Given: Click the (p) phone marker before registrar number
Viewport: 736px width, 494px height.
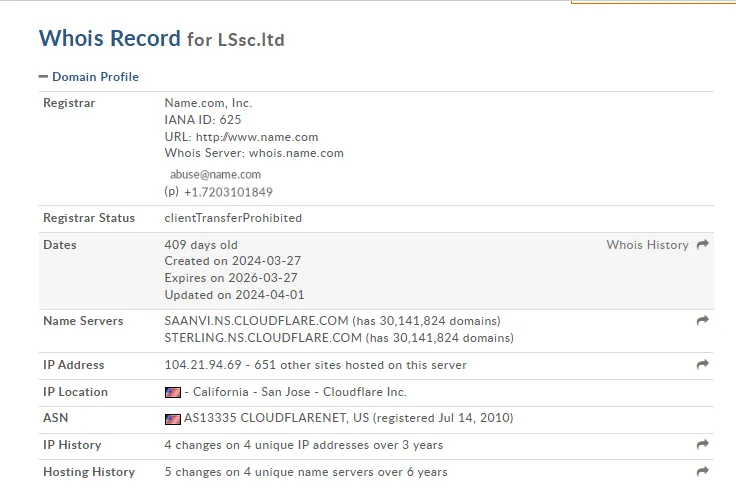Looking at the screenshot, I should pos(171,192).
